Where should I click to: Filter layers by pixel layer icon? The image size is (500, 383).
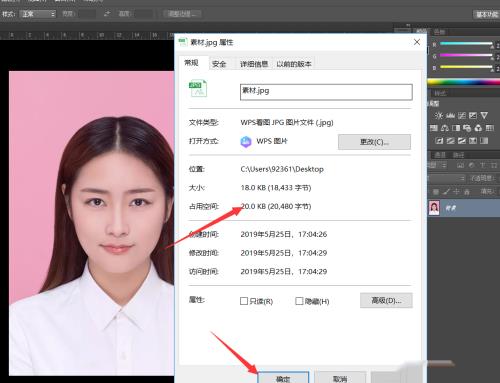click(460, 165)
